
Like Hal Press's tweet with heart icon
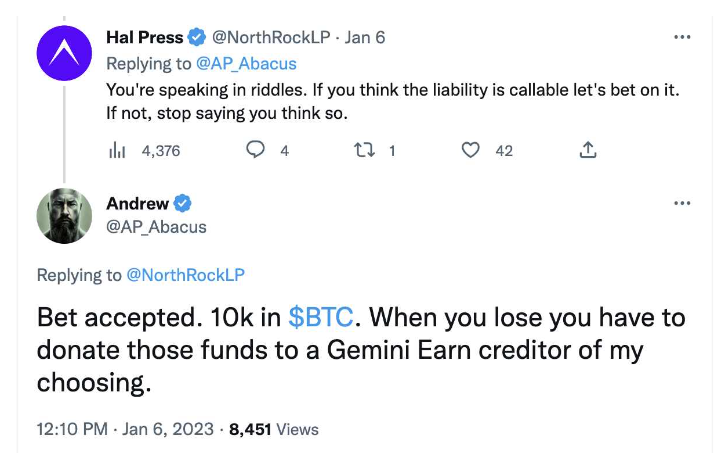(x=471, y=150)
